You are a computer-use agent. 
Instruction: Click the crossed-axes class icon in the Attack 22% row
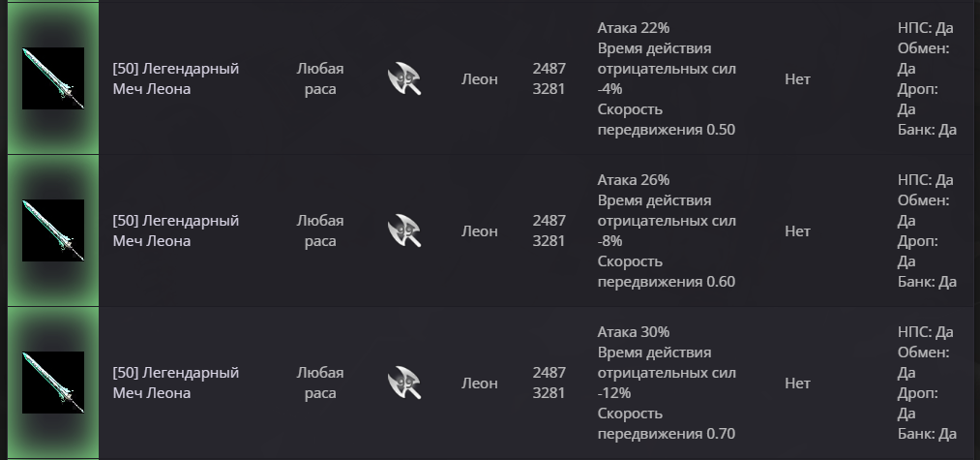pyautogui.click(x=404, y=79)
